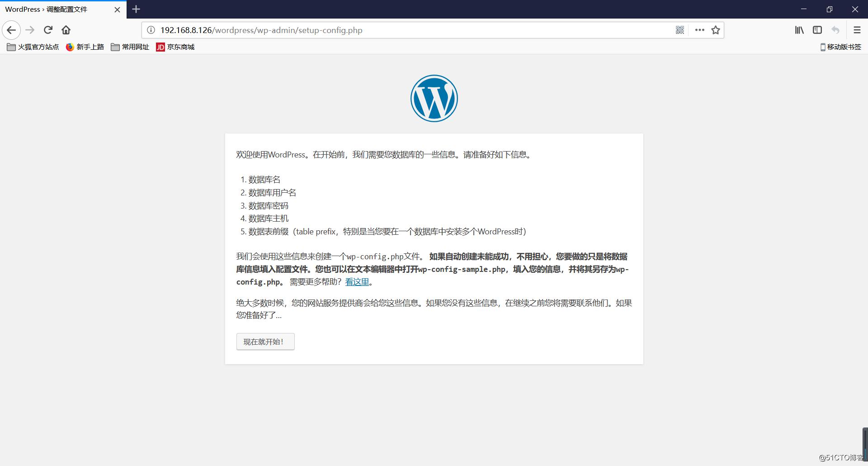Bookmark this page with the star
Screen dimensions: 868x466
(x=716, y=30)
